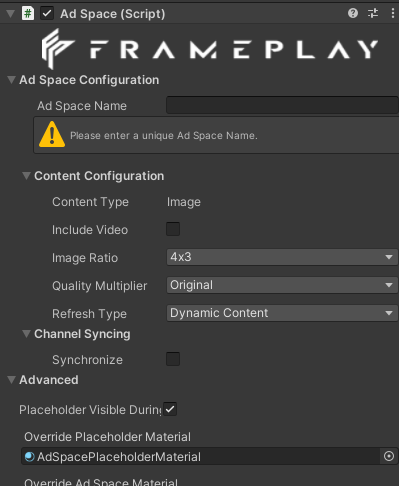This screenshot has width=399, height=486.
Task: Open the component presets slider icon
Action: point(373,13)
